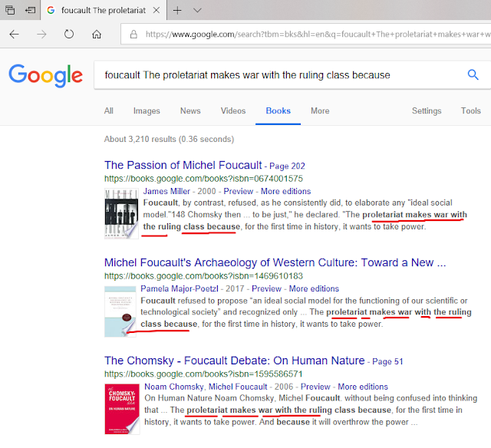The height and width of the screenshot is (448, 491).
Task: Open 'The Chomsky - Foucault Debate' result
Action: point(235,361)
